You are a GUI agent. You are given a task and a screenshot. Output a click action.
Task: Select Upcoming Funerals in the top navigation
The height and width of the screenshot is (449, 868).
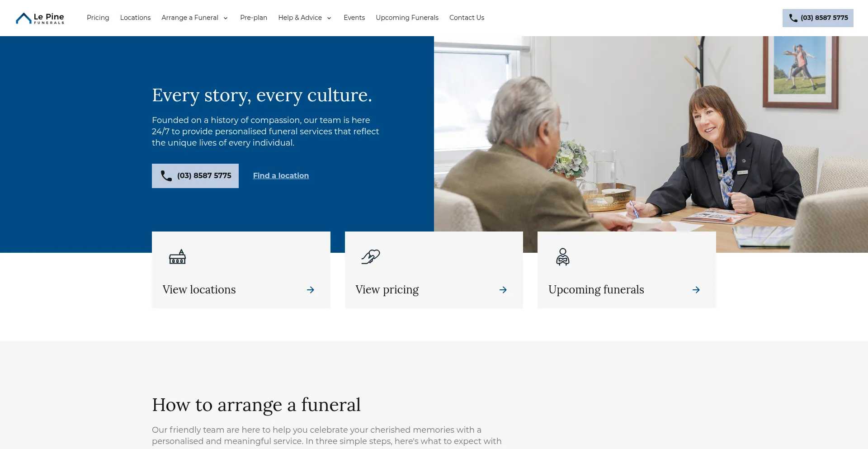(407, 18)
